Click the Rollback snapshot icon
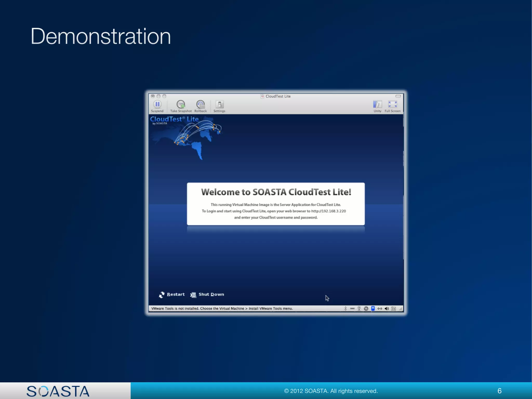 pyautogui.click(x=201, y=104)
